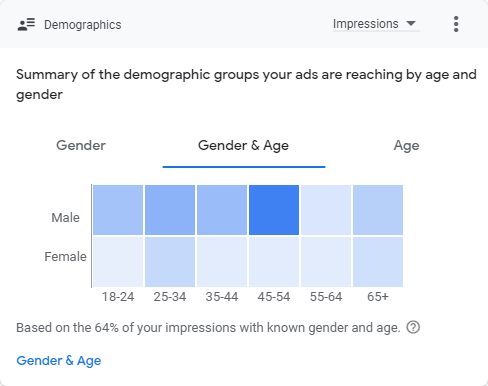Click the Male 45-54 heatmap cell
This screenshot has height=386, width=488.
tap(274, 210)
